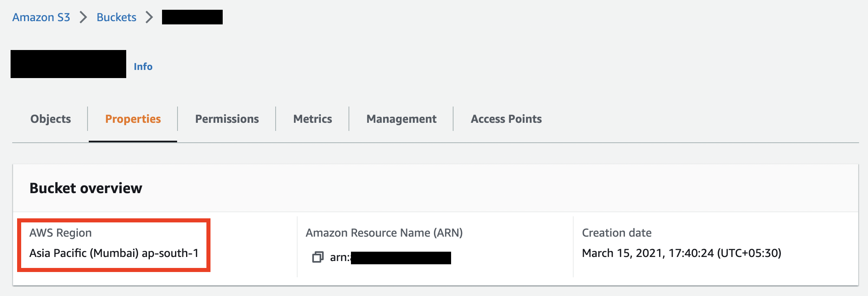Image resolution: width=868 pixels, height=296 pixels.
Task: Show the Metrics tab
Action: (312, 119)
